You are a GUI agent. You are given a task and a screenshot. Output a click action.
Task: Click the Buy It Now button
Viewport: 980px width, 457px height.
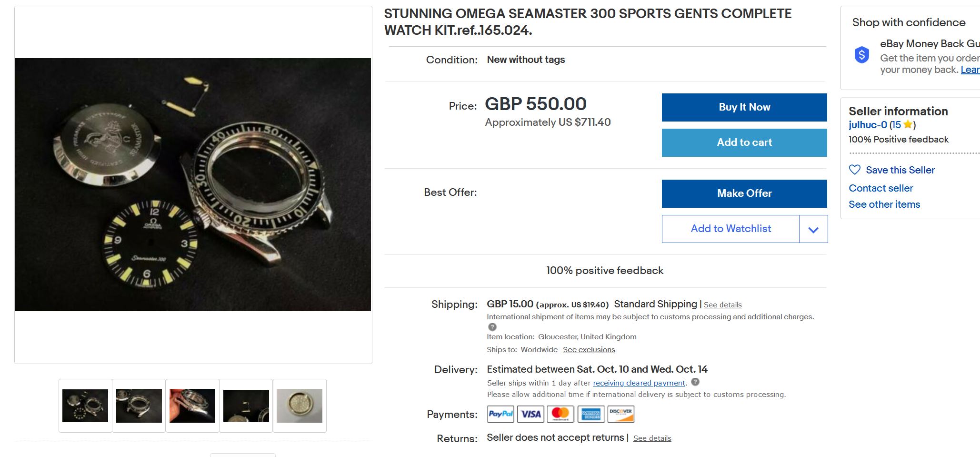click(x=744, y=107)
